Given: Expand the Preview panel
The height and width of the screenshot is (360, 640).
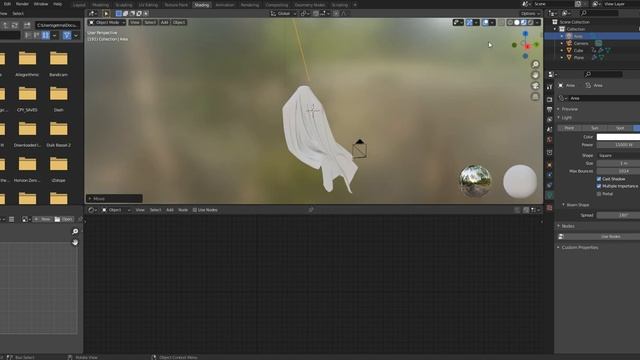Looking at the screenshot, I should tap(569, 109).
